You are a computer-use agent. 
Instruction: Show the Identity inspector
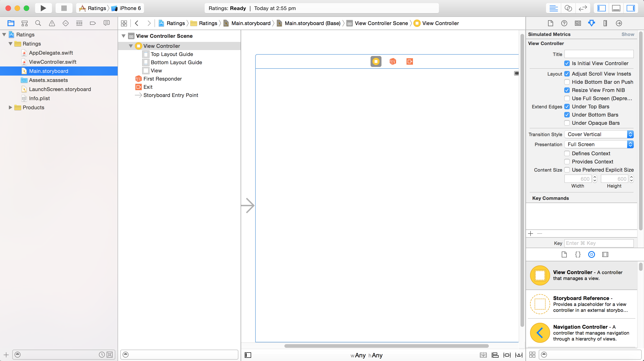578,23
